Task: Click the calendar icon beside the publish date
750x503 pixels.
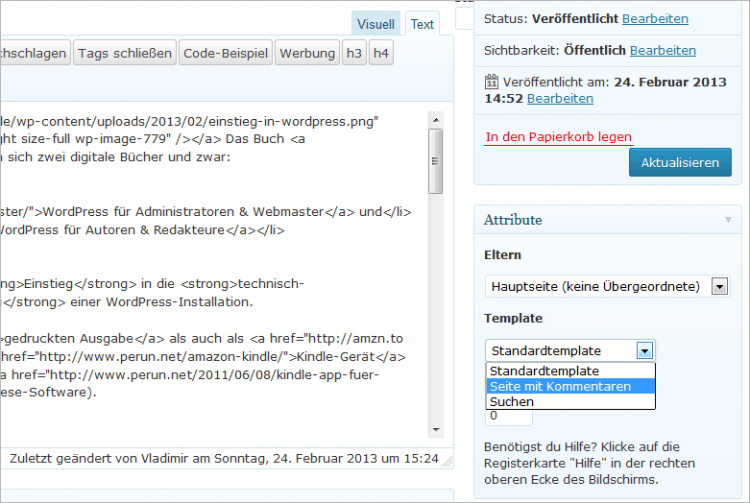Action: coord(491,82)
